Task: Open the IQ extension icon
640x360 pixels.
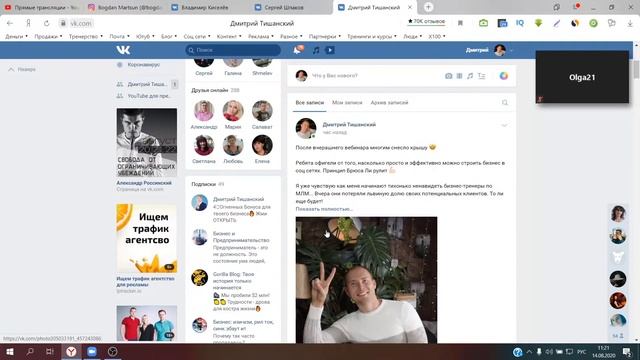Action: tap(520, 23)
